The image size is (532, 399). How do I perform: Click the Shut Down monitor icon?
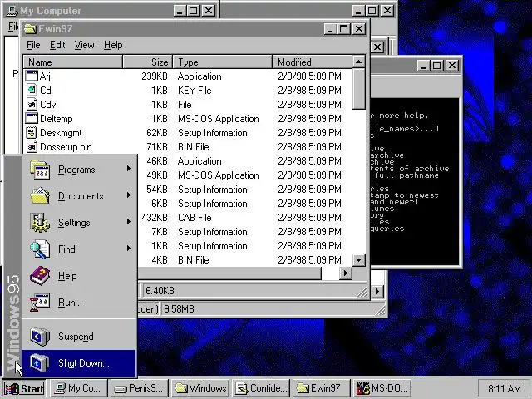tap(40, 363)
